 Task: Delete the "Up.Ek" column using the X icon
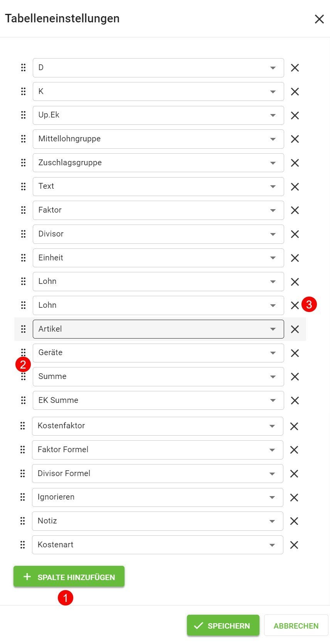pyautogui.click(x=295, y=115)
